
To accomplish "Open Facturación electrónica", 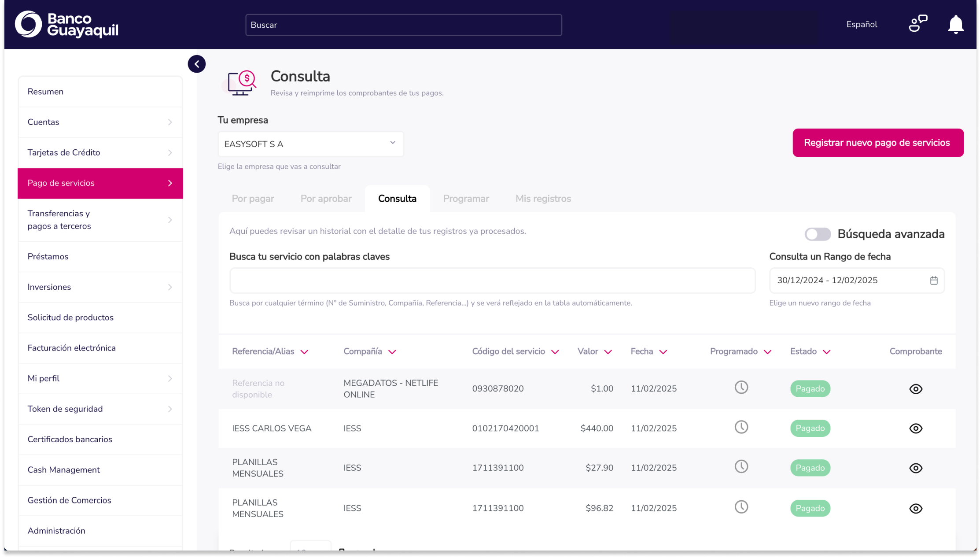I will [x=100, y=348].
